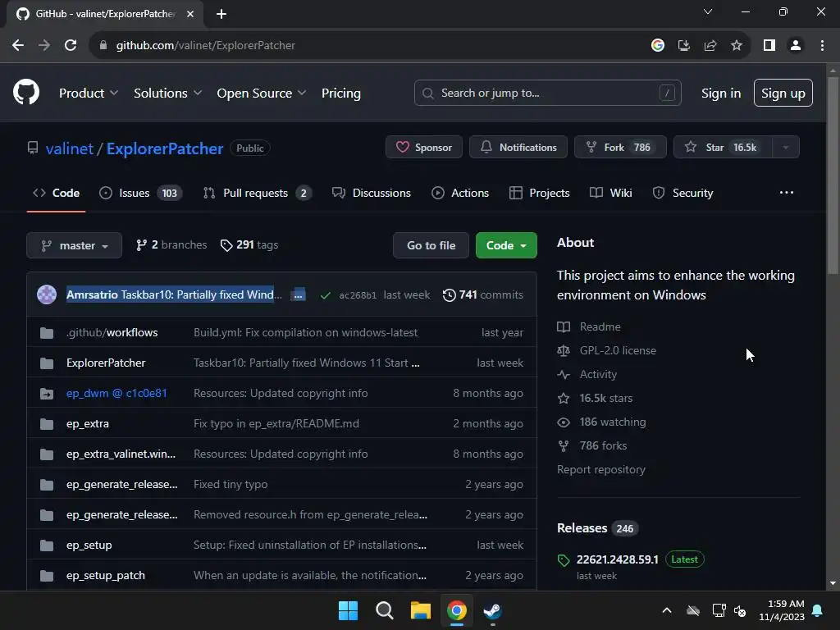Fork the repository button
The width and height of the screenshot is (840, 630).
click(620, 148)
